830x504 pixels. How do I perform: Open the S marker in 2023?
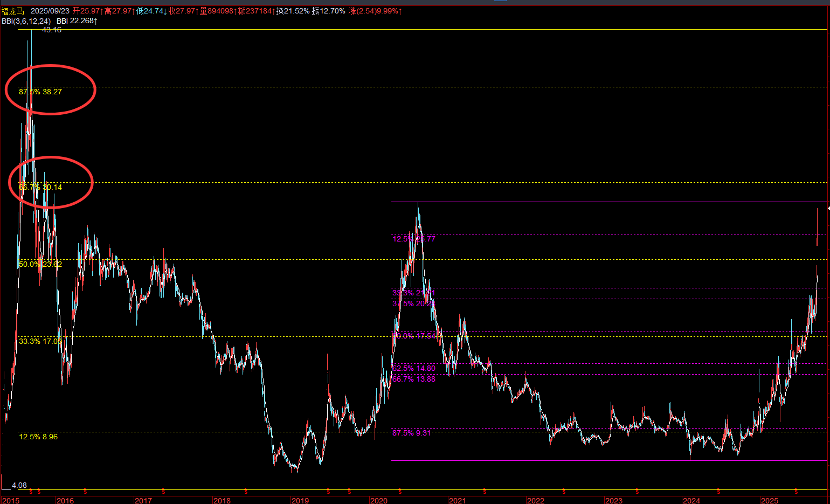click(x=637, y=491)
